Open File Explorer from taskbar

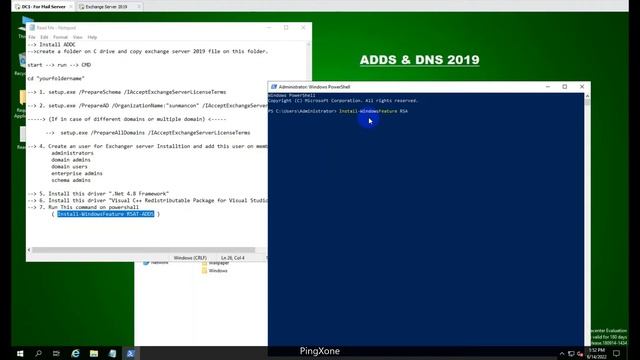pos(94,353)
